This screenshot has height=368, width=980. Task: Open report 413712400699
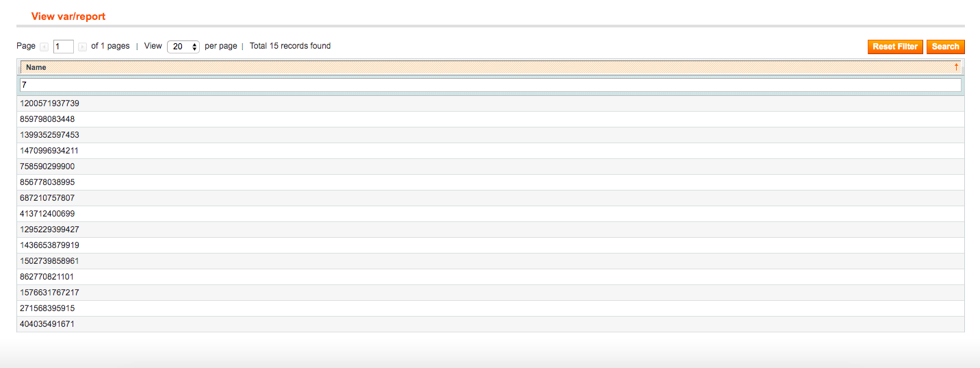click(491, 214)
